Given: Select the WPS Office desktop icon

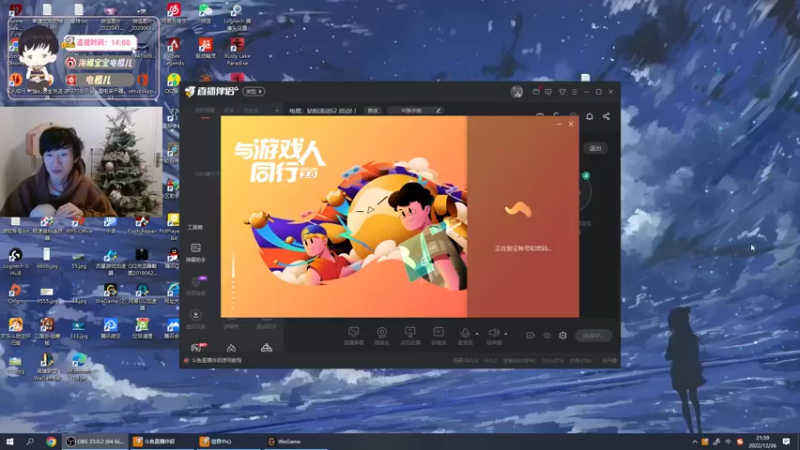Looking at the screenshot, I should 79,225.
